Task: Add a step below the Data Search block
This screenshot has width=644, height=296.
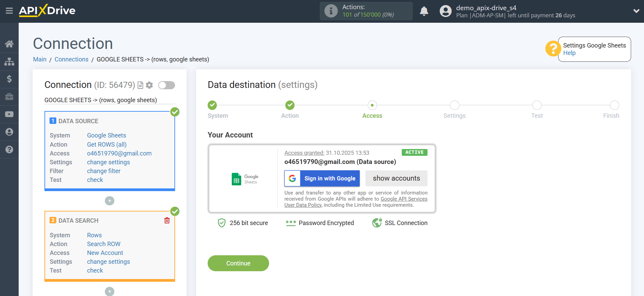Action: pos(110,291)
